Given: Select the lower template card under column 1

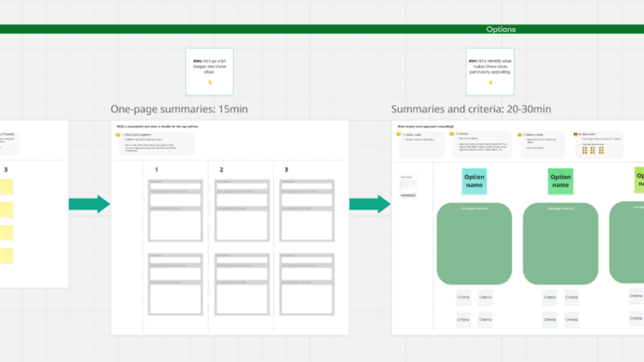Looking at the screenshot, I should click(x=175, y=284).
